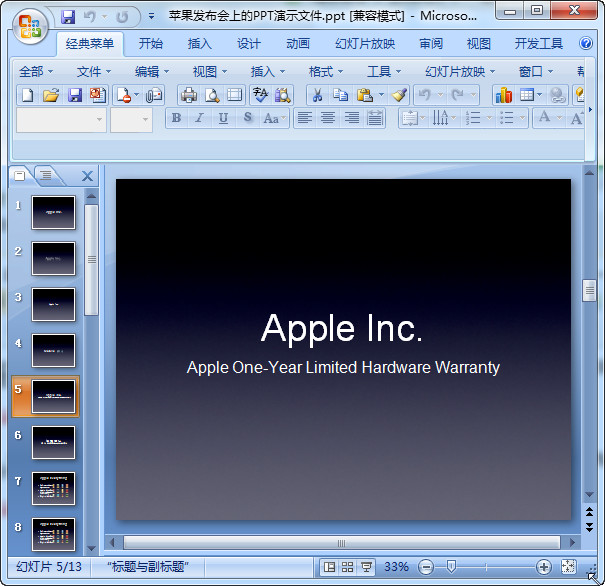The image size is (605, 586).
Task: Open the font size combo box
Action: pos(131,120)
